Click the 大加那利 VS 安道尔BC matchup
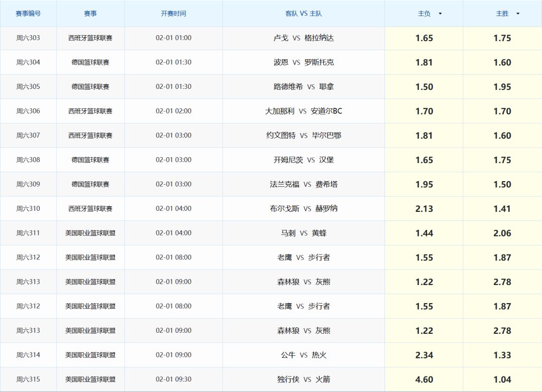542x392 pixels. [304, 111]
